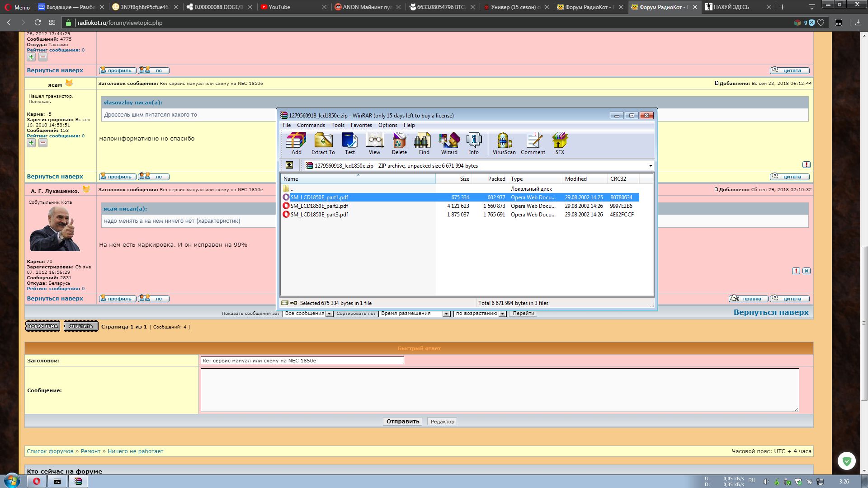Viewport: 868px width, 488px height.
Task: Click the Delete toolbar icon
Action: 399,144
